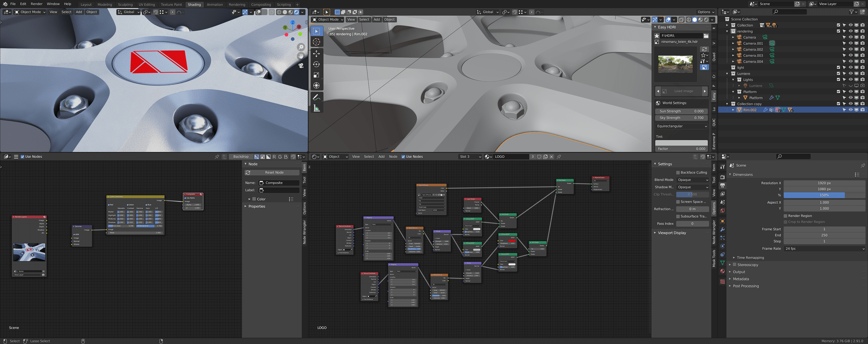Switch to the Compositing workspace tab

261,4
